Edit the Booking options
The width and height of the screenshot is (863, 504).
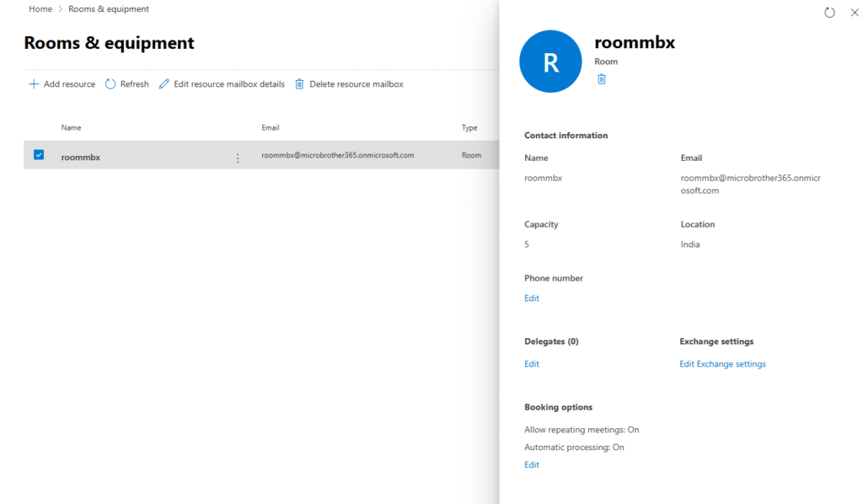click(532, 465)
